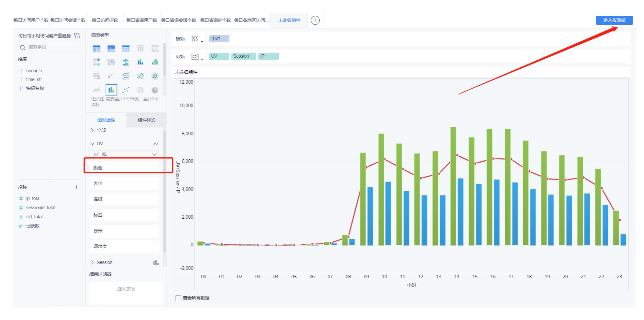Select the 指标名称 dimension field
The height and width of the screenshot is (320, 644).
click(x=35, y=89)
